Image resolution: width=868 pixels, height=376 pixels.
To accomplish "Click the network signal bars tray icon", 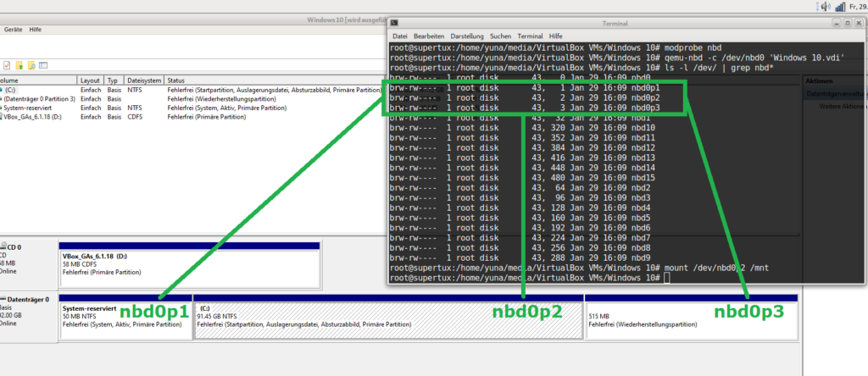I will coord(840,6).
